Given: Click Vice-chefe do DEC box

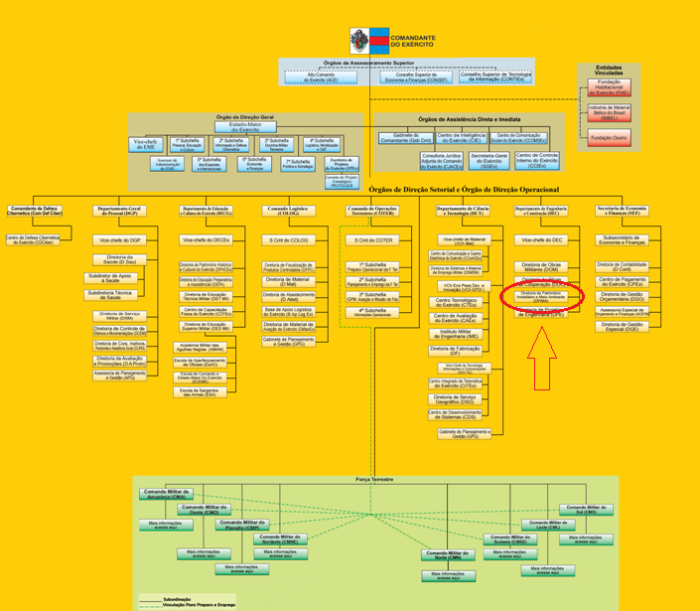Looking at the screenshot, I should click(541, 240).
